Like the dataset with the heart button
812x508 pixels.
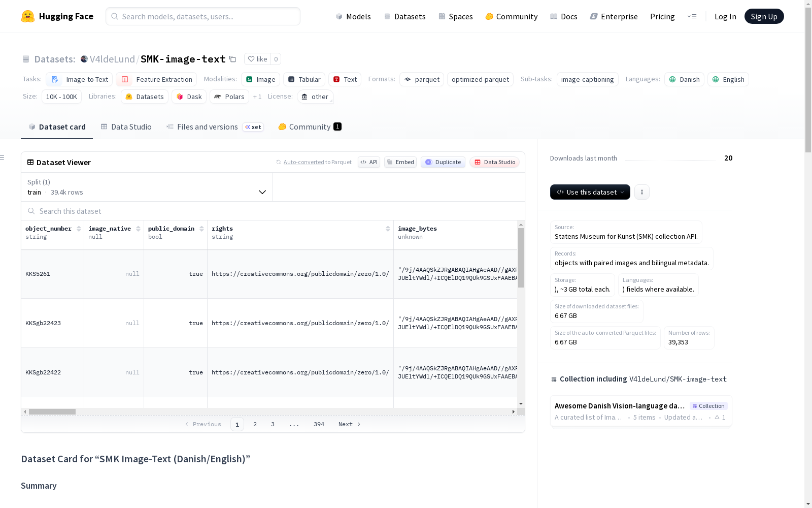(x=257, y=59)
